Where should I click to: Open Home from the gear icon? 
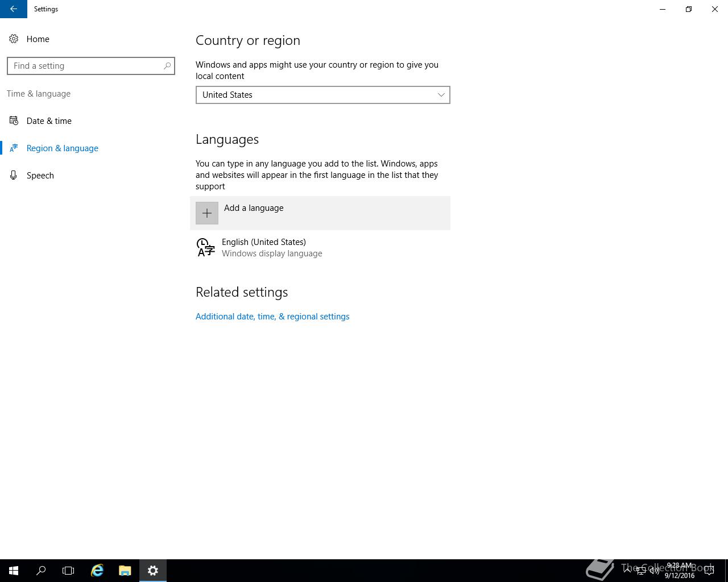(14, 39)
